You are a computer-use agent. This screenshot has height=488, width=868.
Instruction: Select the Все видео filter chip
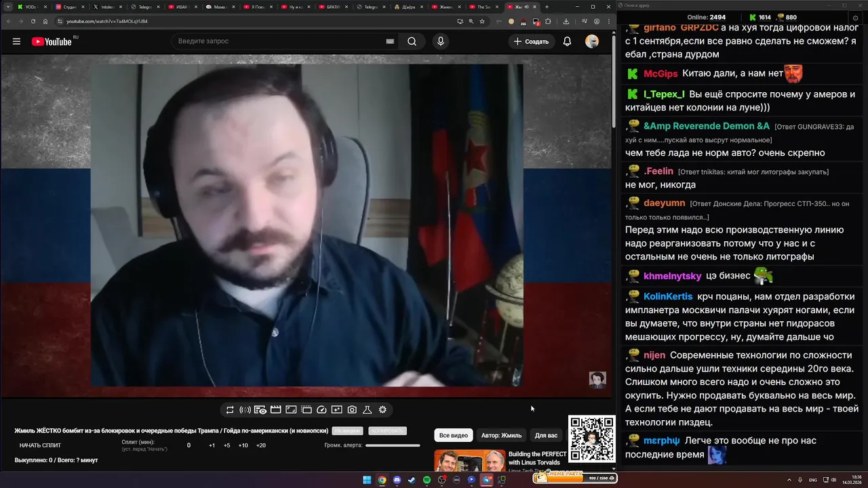coord(454,435)
